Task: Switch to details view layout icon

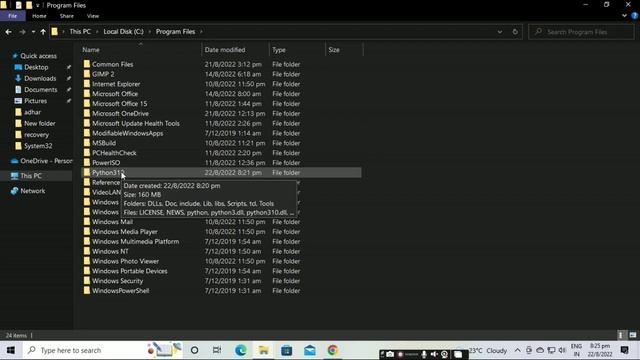Action: 621,335
